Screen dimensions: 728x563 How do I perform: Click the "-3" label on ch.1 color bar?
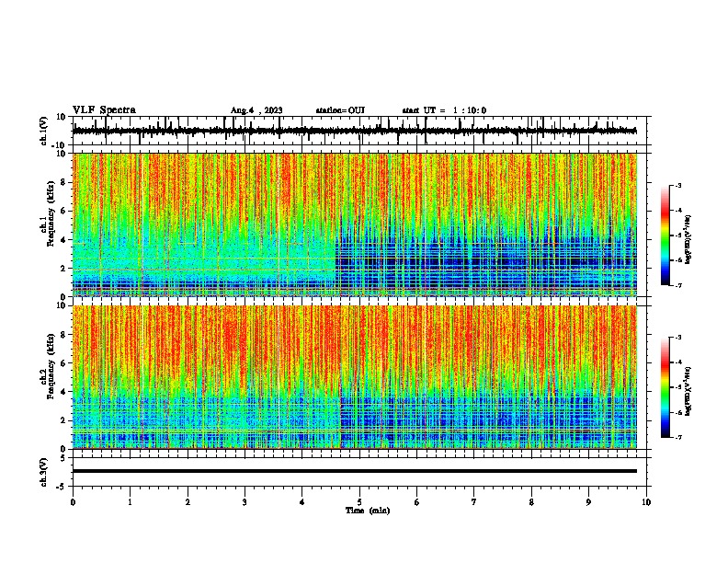click(678, 185)
